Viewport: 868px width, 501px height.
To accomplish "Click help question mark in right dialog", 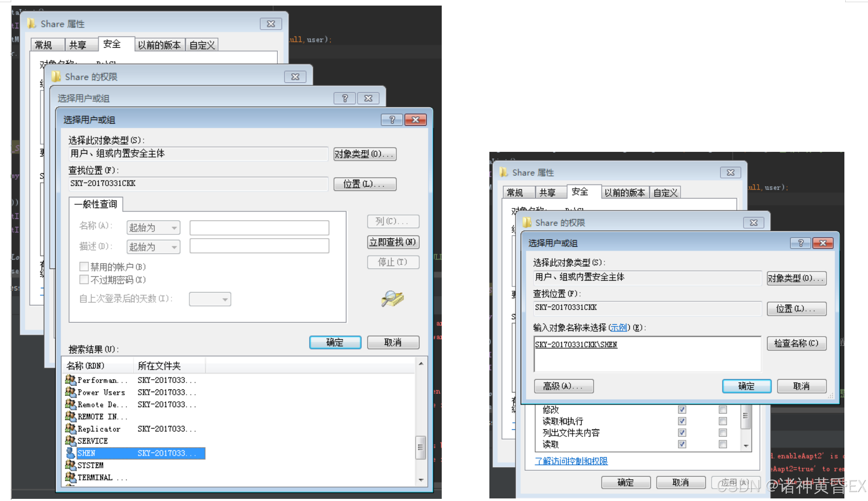I will (800, 243).
